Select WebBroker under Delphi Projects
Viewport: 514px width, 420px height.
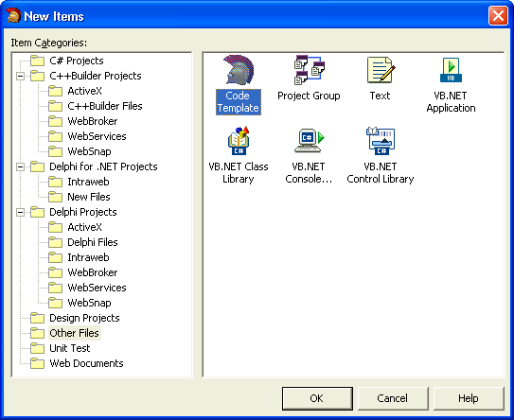coord(93,272)
